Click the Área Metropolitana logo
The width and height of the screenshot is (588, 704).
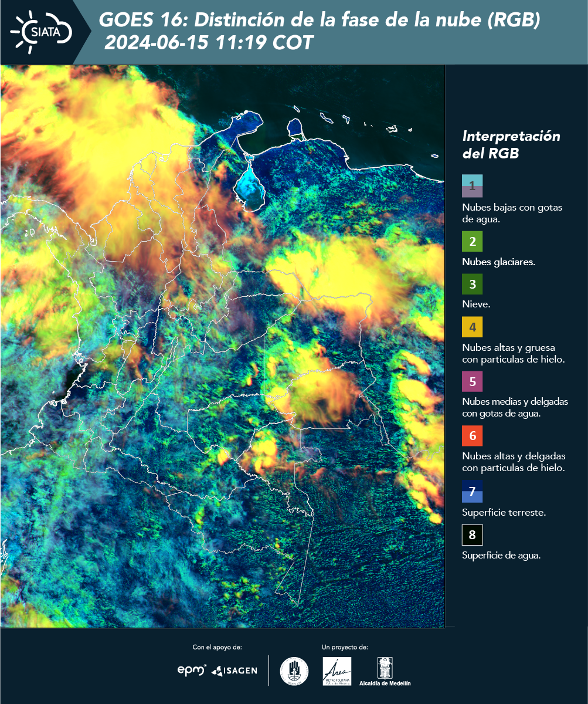[337, 671]
